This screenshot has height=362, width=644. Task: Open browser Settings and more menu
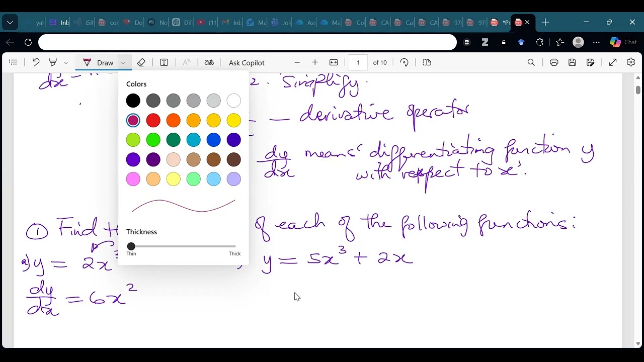click(x=597, y=42)
